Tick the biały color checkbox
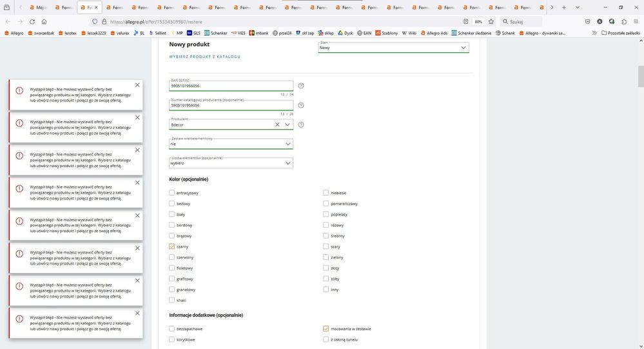This screenshot has height=349, width=644. tap(171, 214)
